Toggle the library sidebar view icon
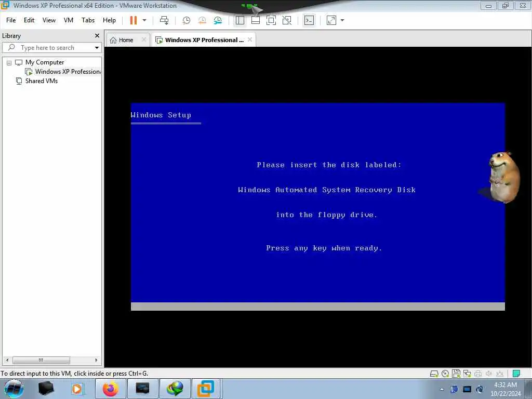 click(x=240, y=20)
